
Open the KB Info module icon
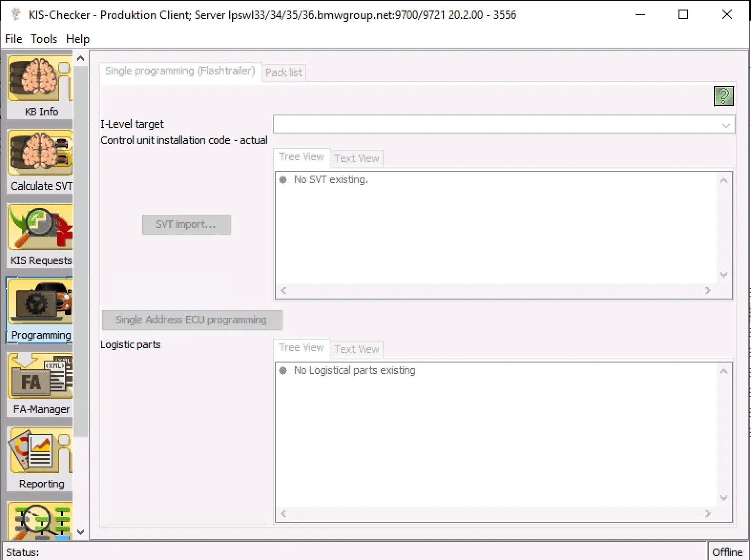[x=40, y=87]
